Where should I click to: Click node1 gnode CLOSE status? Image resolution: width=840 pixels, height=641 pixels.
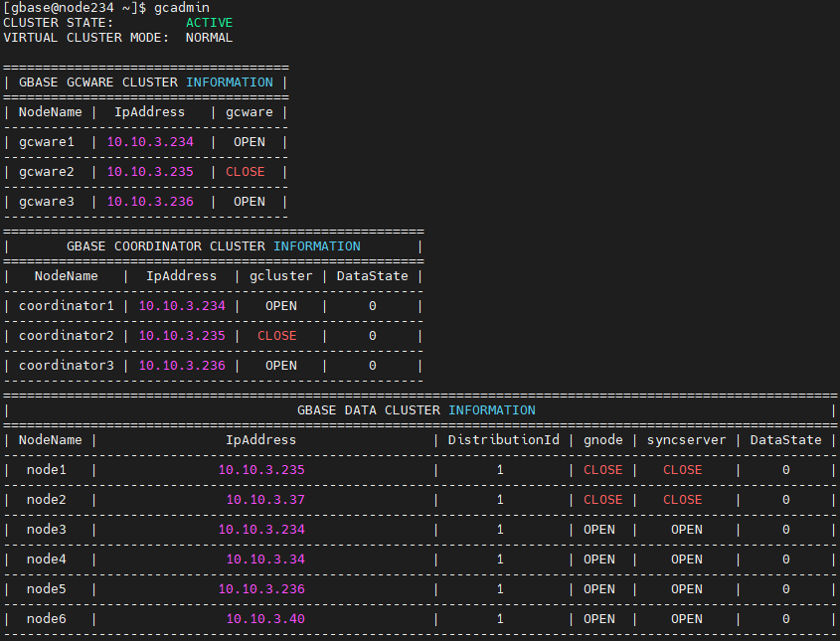[x=603, y=470]
